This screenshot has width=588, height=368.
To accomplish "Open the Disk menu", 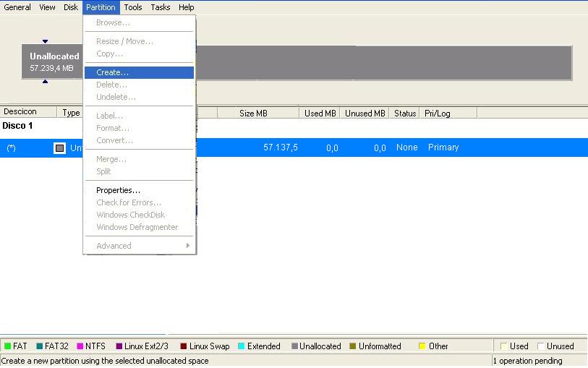I will pyautogui.click(x=70, y=7).
